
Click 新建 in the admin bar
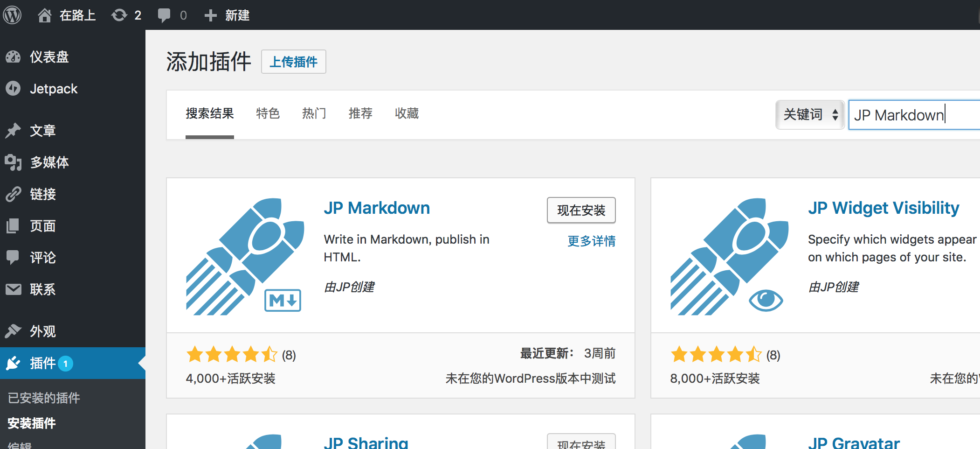tap(237, 15)
